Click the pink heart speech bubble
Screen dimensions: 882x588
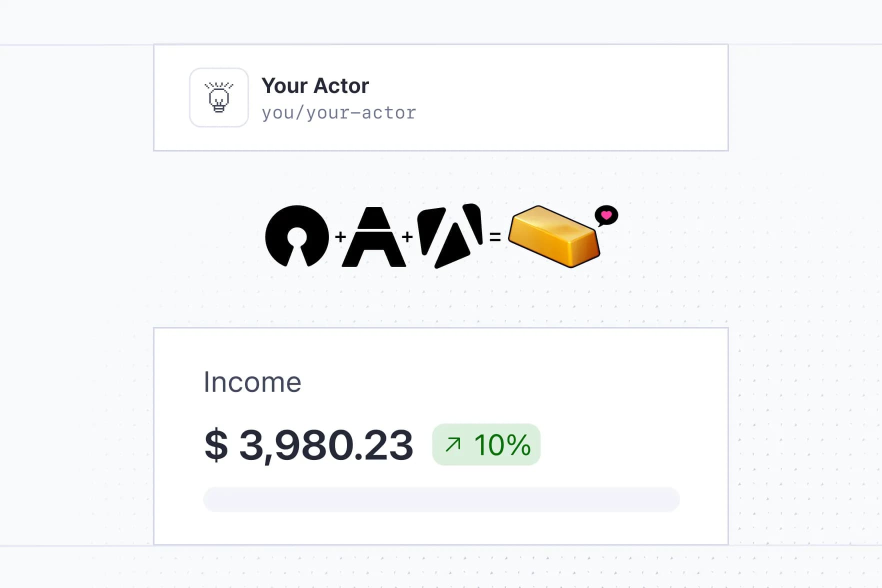pos(606,215)
